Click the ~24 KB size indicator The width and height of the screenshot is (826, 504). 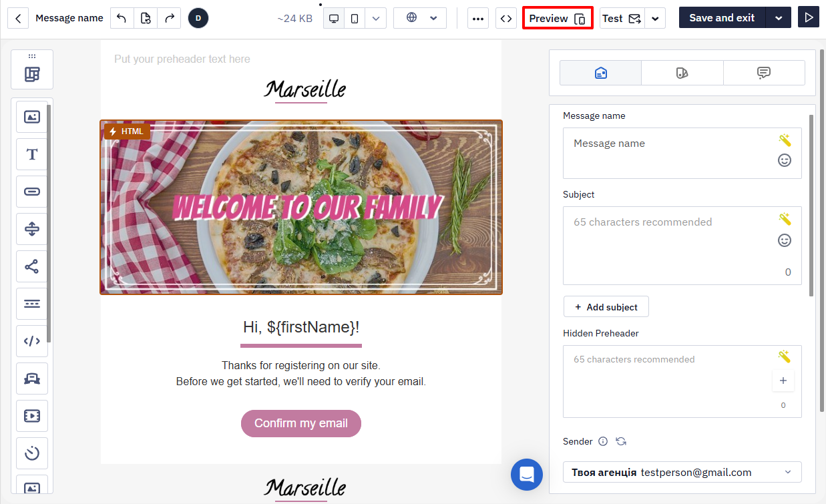[294, 18]
